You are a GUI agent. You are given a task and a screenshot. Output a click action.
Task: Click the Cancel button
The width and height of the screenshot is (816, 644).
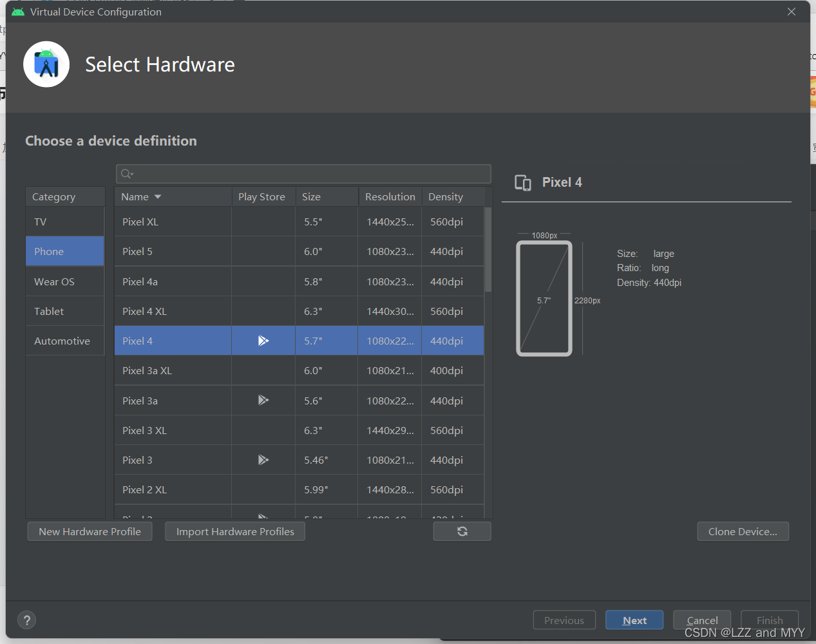[702, 620]
